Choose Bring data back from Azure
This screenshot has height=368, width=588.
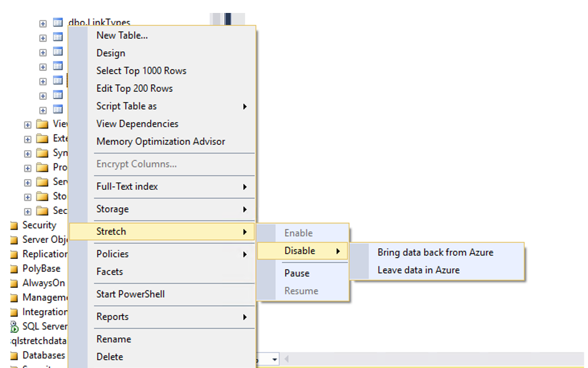(435, 252)
